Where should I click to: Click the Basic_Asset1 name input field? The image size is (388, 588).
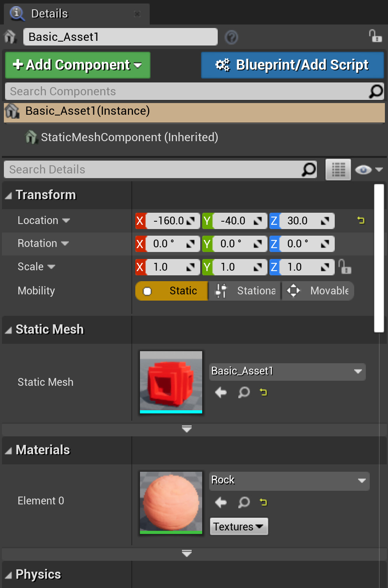point(120,37)
